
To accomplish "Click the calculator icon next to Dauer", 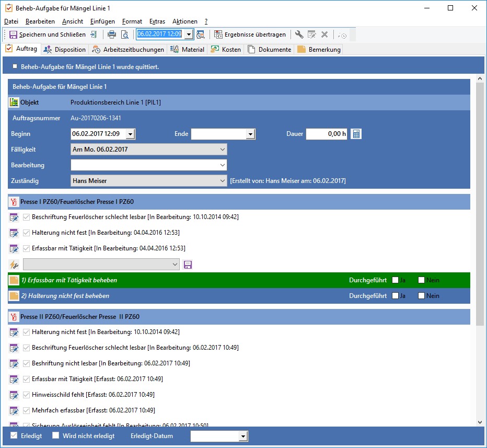I will 356,134.
